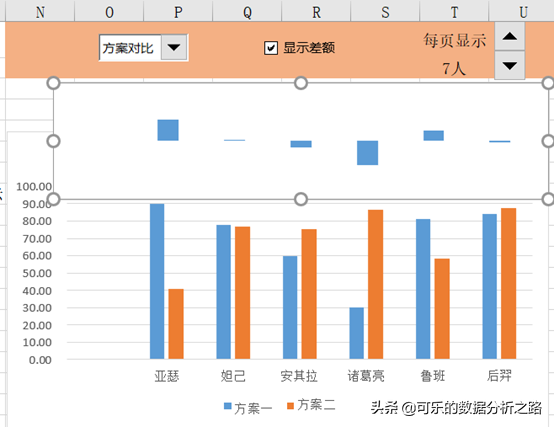Click the 鲁班 axis label
The image size is (554, 427).
pos(432,376)
